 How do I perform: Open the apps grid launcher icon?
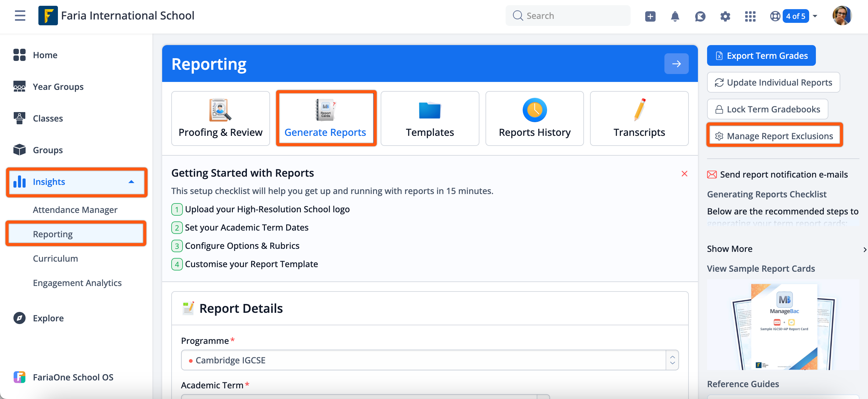pyautogui.click(x=750, y=16)
